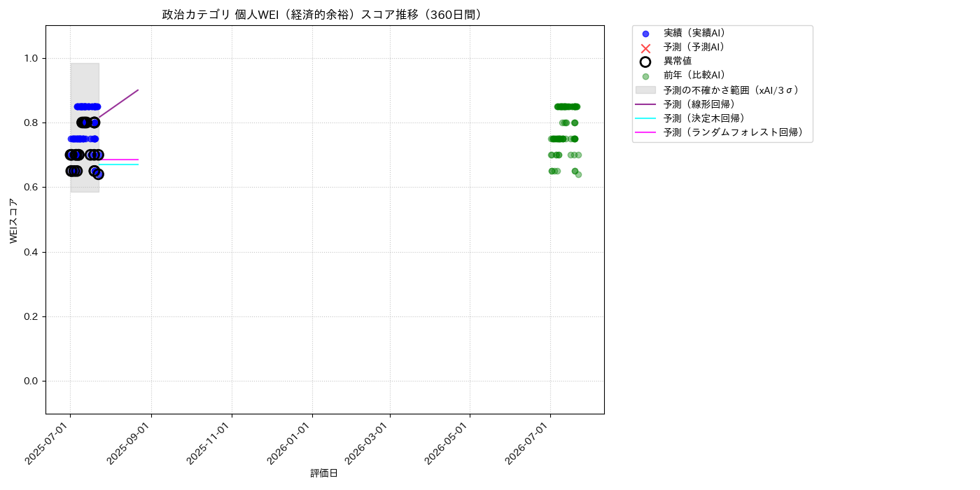Click y-axis tick value 0.6
980x490 pixels.
click(32, 188)
